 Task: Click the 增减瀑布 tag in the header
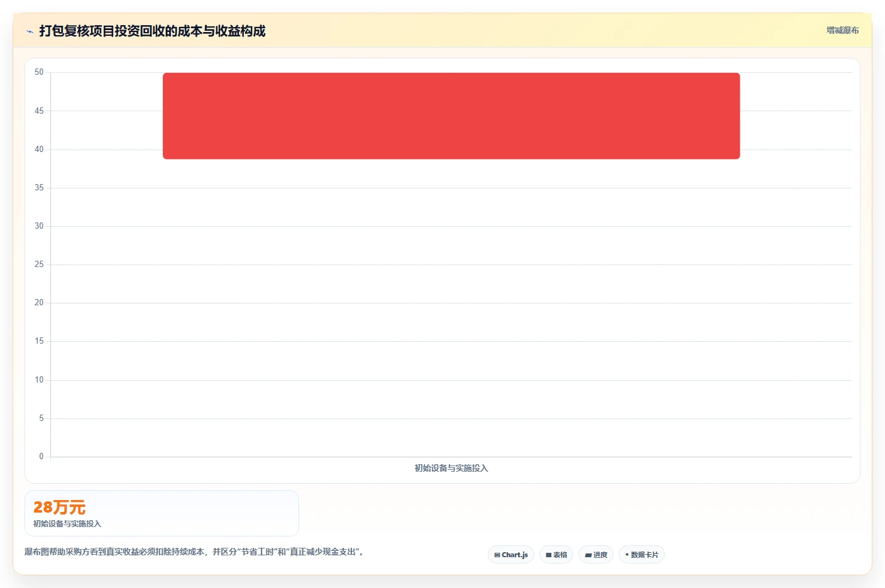point(842,30)
